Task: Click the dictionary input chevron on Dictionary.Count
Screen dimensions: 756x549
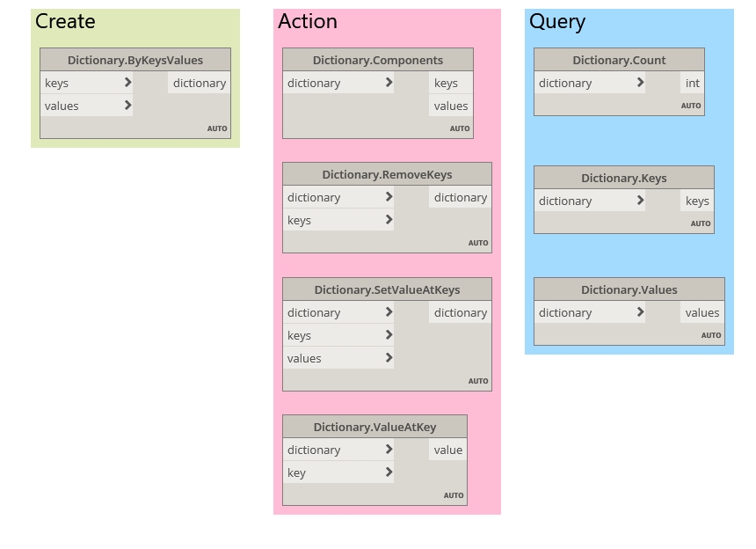Action: (x=640, y=83)
